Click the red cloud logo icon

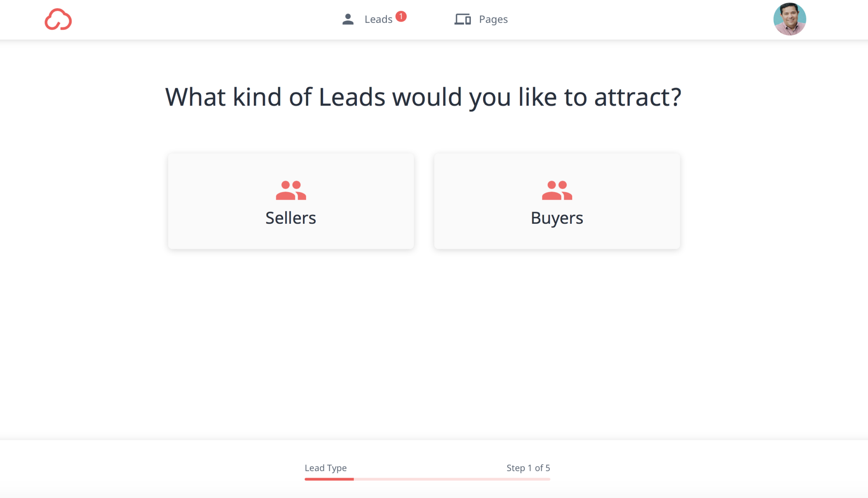[58, 19]
